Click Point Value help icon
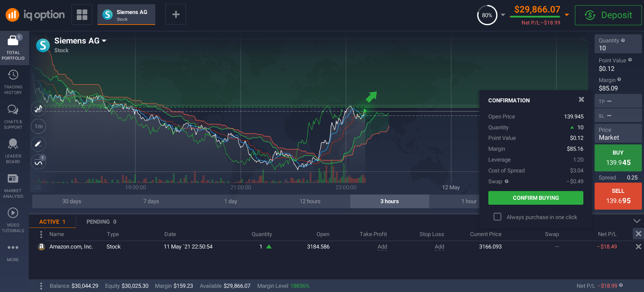Screen dimensions: 644x292 pos(630,60)
